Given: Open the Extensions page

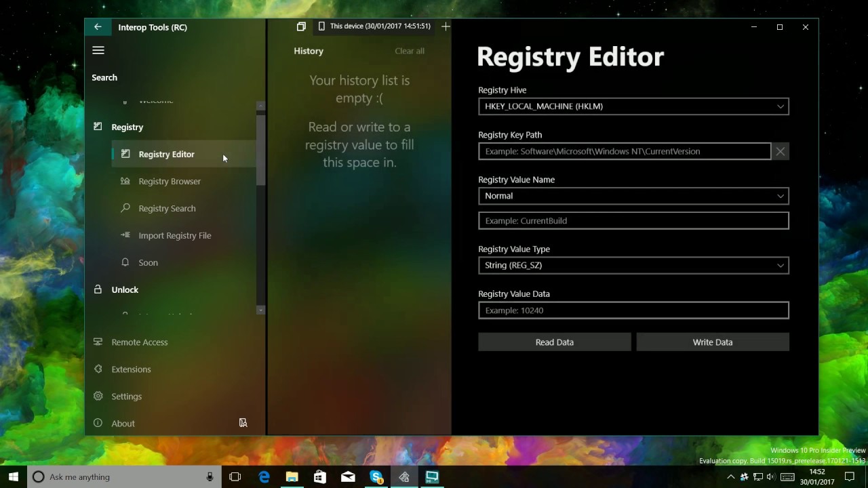Looking at the screenshot, I should 131,369.
